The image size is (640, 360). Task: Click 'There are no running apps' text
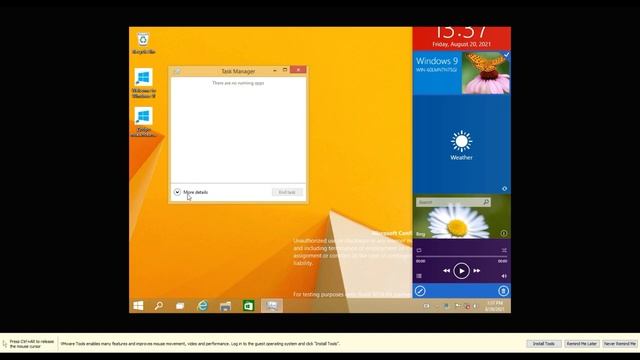pyautogui.click(x=238, y=83)
